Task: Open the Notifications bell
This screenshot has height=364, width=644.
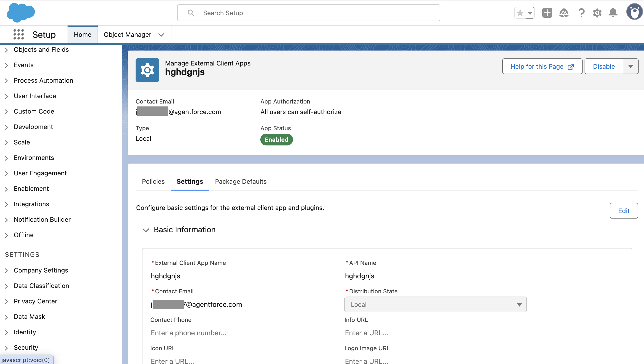Action: pyautogui.click(x=613, y=13)
